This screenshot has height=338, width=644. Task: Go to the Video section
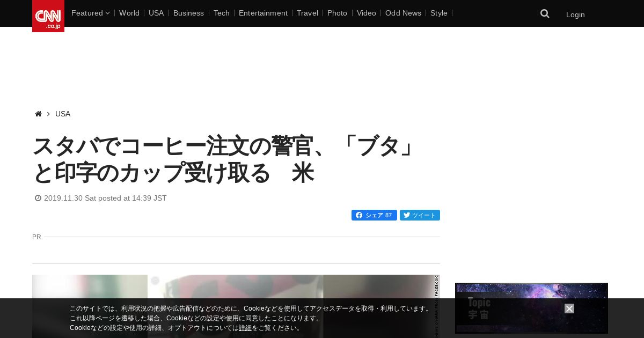[x=367, y=13]
